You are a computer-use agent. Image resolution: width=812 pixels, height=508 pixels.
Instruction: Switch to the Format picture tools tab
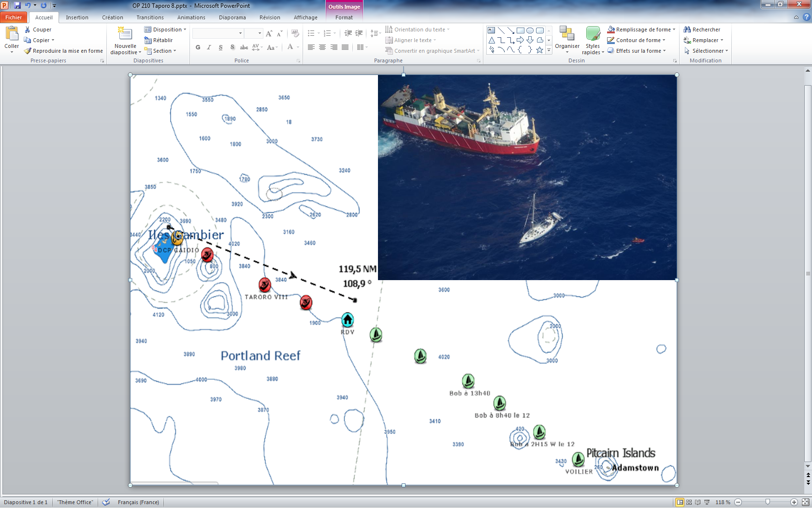(344, 17)
